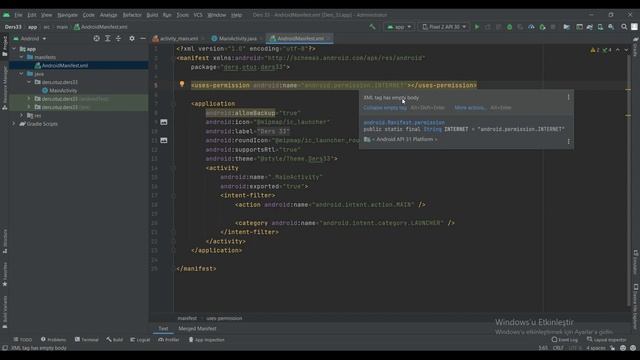Screen dimensions: 640x360
Task: Go to next highlighted error arrow
Action: pos(626,50)
